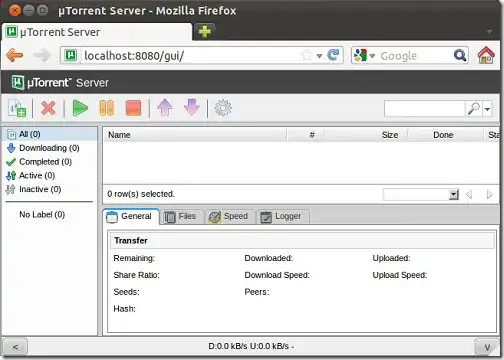The height and width of the screenshot is (360, 504).
Task: Click the Download Speed: label
Action: pos(277,275)
